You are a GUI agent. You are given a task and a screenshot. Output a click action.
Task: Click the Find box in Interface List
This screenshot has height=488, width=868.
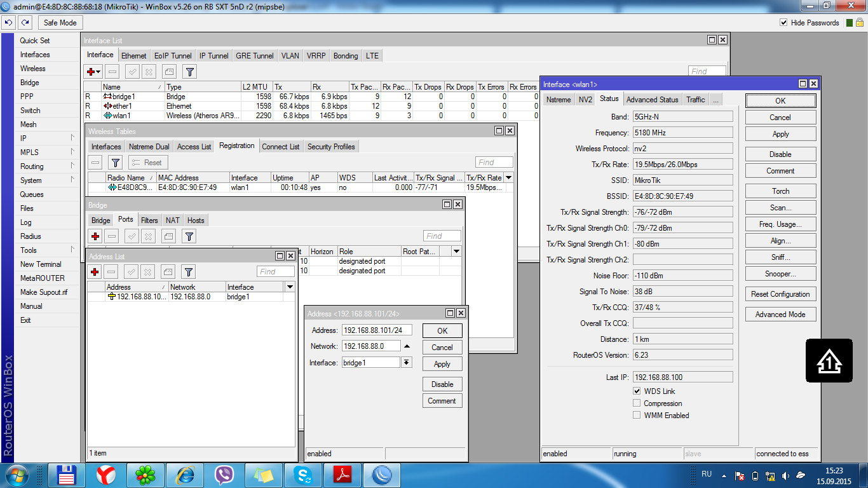707,72
